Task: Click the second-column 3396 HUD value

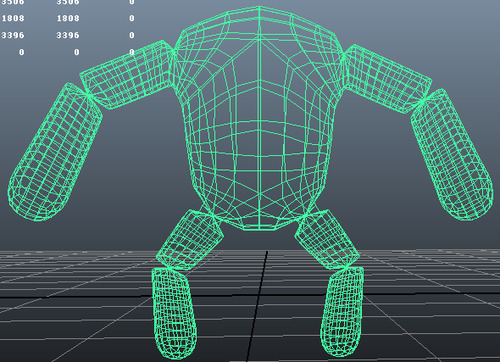Action: (x=68, y=35)
